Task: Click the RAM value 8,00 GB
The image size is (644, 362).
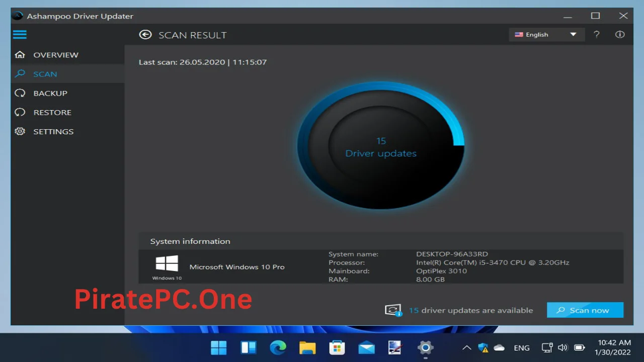Action: [430, 280]
